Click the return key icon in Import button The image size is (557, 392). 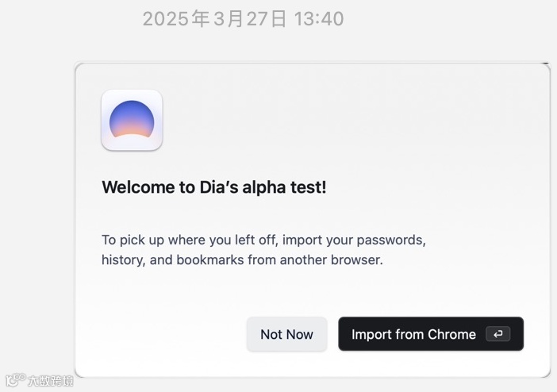(498, 334)
